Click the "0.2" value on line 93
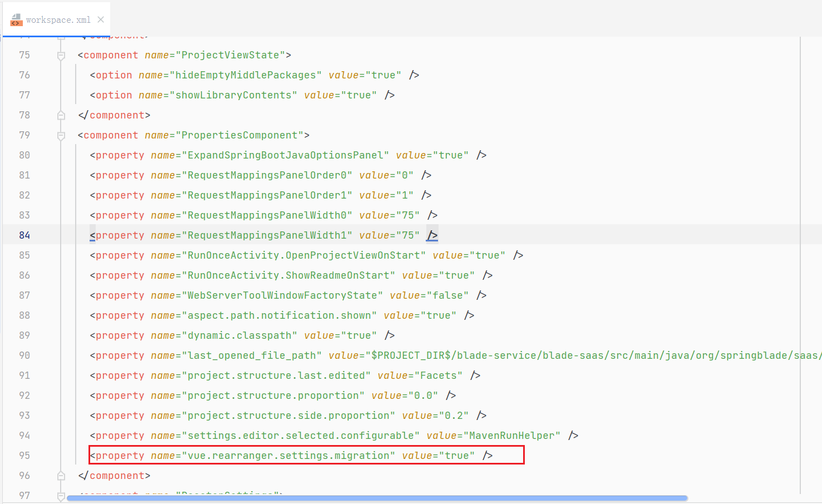This screenshot has width=822, height=504. 454,416
